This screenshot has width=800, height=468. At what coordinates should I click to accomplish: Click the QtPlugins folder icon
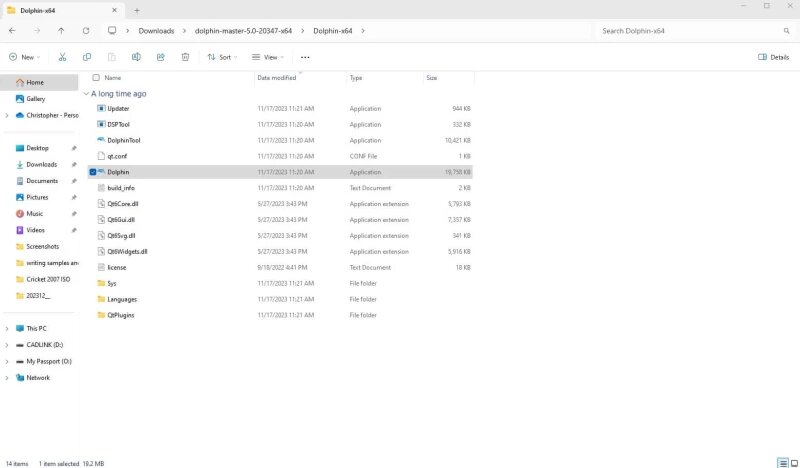101,315
